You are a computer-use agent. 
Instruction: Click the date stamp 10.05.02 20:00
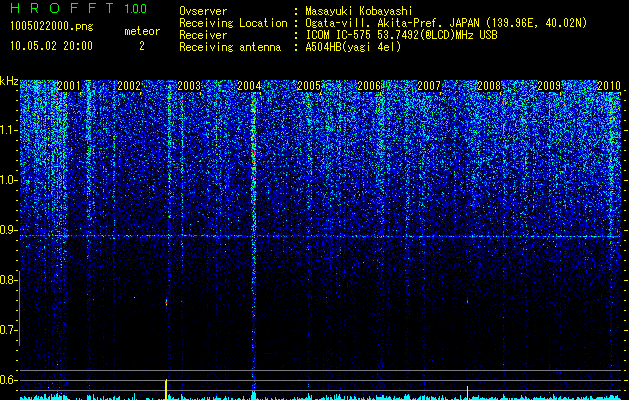[51, 46]
